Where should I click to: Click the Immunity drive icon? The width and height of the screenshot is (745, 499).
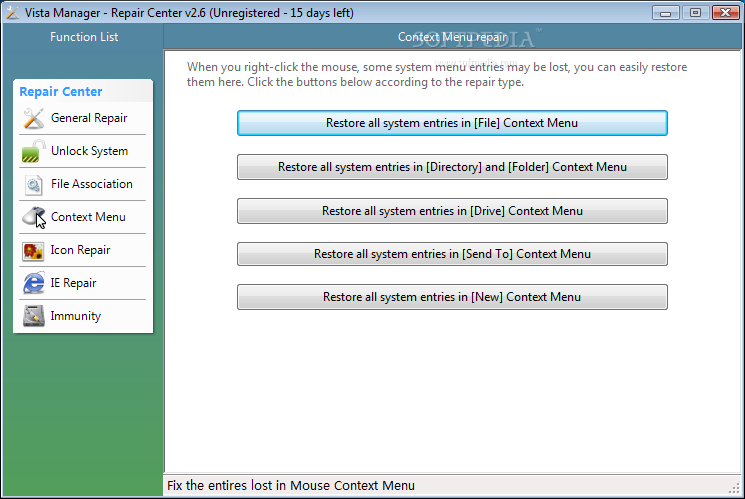pos(33,316)
